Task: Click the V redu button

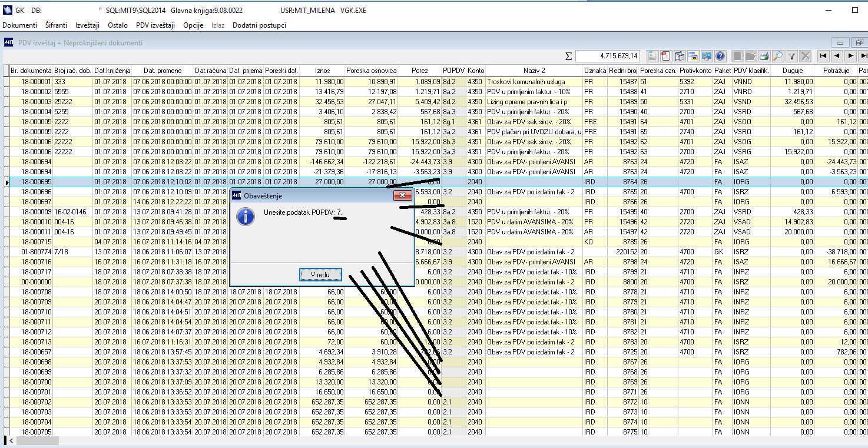Action: [320, 275]
